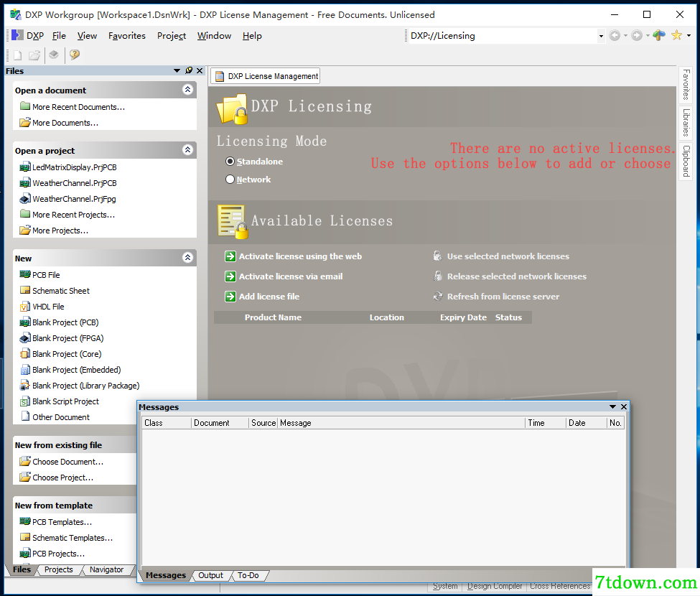The image size is (700, 596).
Task: Click the VHDL File icon
Action: (x=25, y=307)
